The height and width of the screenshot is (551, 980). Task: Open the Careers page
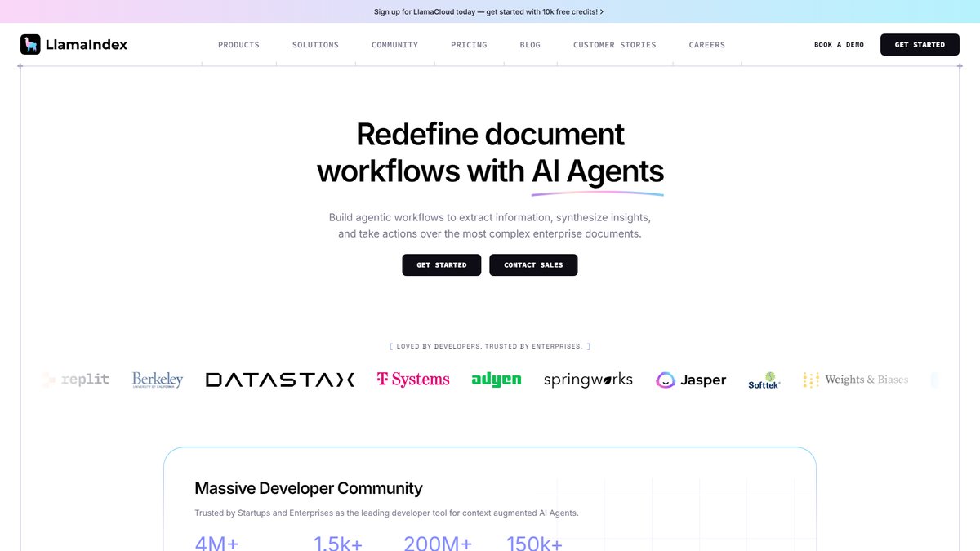(x=707, y=45)
